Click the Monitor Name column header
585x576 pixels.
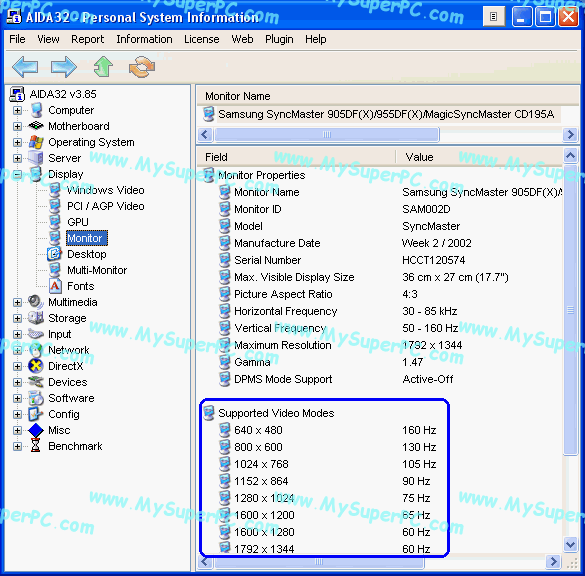pos(388,96)
